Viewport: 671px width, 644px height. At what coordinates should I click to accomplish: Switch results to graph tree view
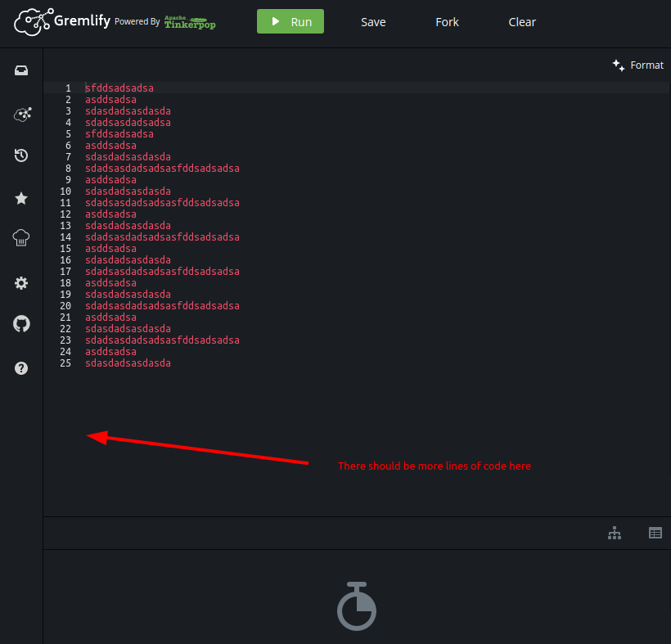pyautogui.click(x=615, y=533)
